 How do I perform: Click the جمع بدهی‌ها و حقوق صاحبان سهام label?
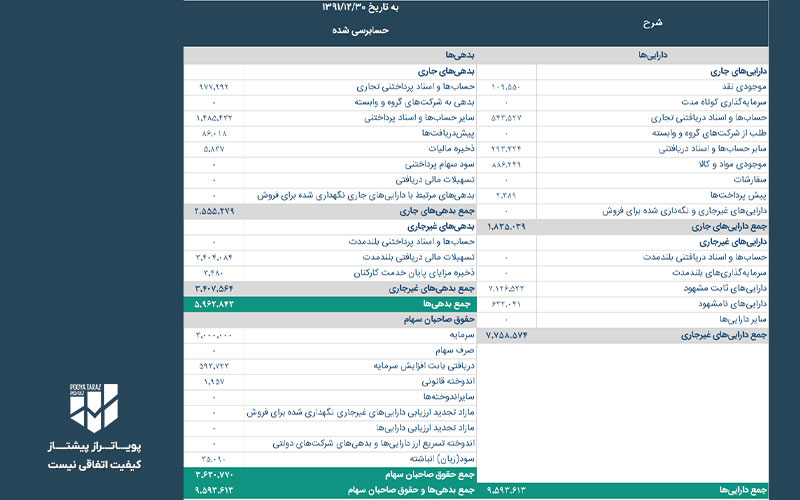coord(411,490)
